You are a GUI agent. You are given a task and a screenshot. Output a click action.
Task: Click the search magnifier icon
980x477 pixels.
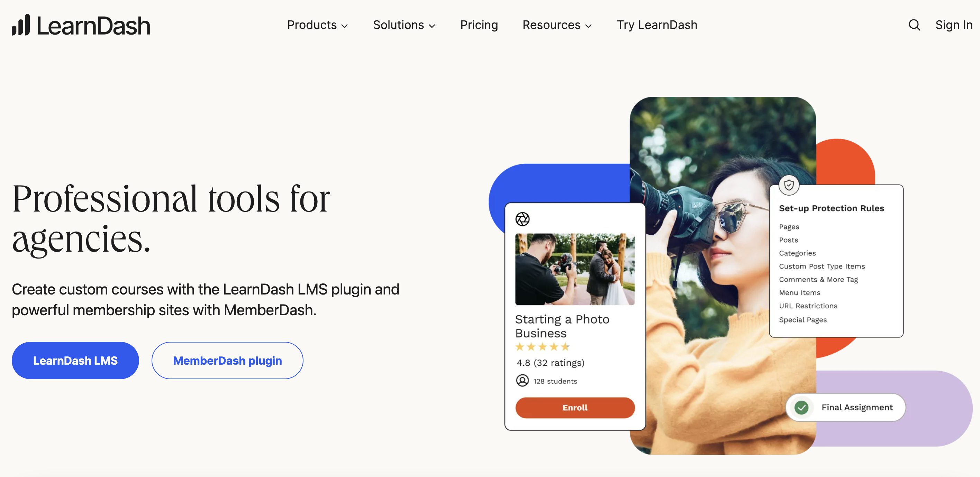pyautogui.click(x=914, y=25)
